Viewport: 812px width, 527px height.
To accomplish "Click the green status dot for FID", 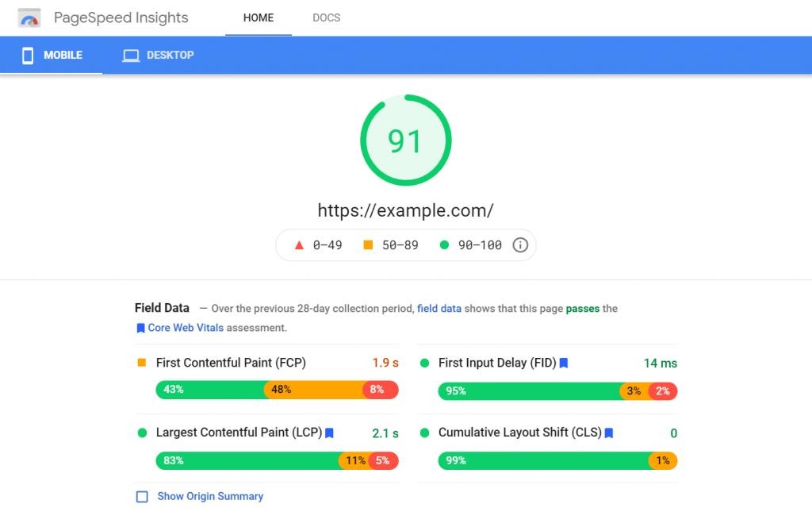I will (425, 364).
